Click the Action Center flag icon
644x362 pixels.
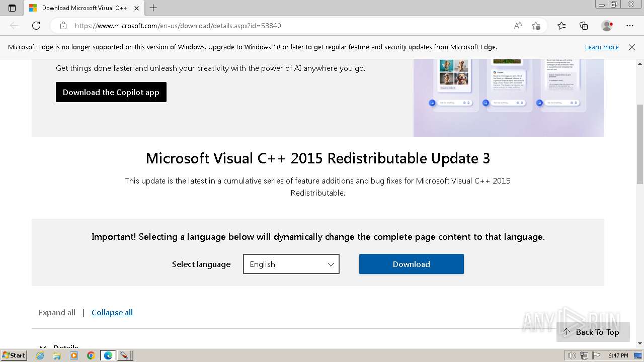point(596,355)
